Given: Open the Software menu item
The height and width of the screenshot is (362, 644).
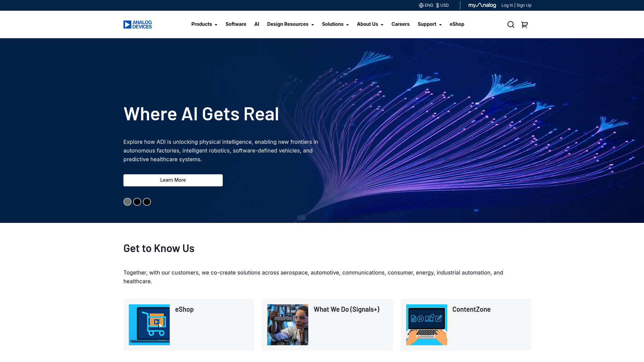Looking at the screenshot, I should tap(236, 24).
